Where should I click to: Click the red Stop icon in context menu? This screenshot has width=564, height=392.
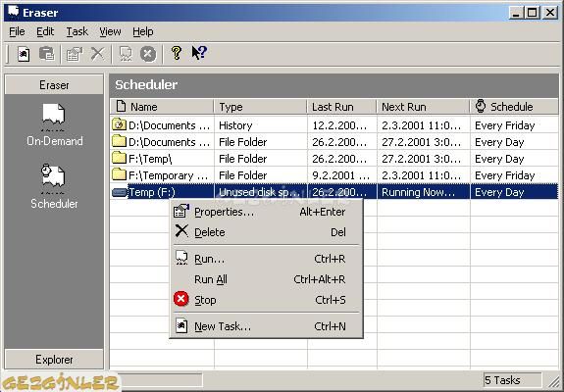[180, 299]
